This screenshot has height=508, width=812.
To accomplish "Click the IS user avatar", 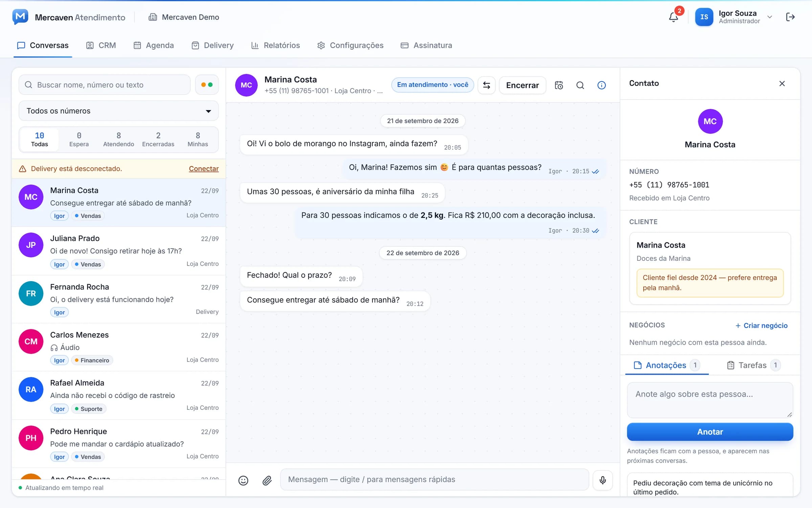I will [704, 17].
